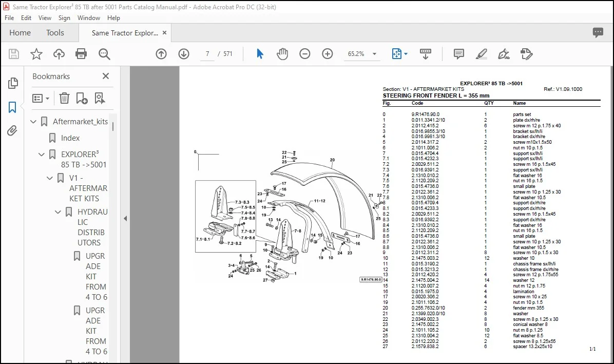The height and width of the screenshot is (364, 614).
Task: Collapse the EXPLORER³ 85 TB bookmark
Action: [42, 154]
